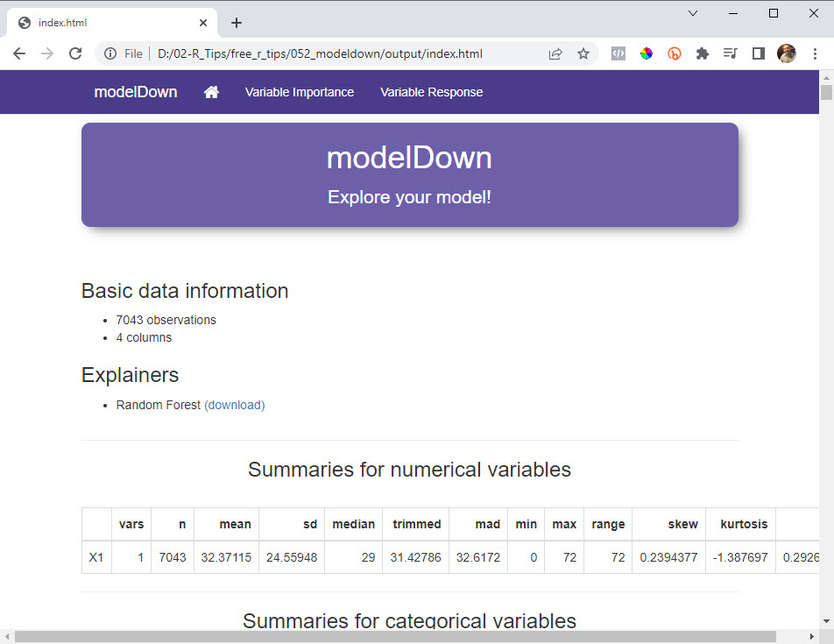
Task: Click the user profile avatar
Action: tap(787, 53)
